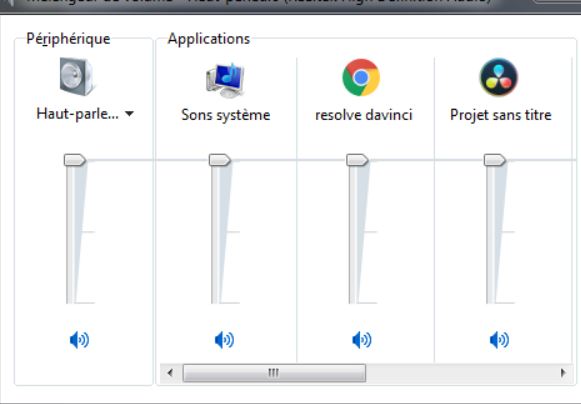Click the DaVinci Resolve application icon
581x404 pixels.
(x=499, y=77)
